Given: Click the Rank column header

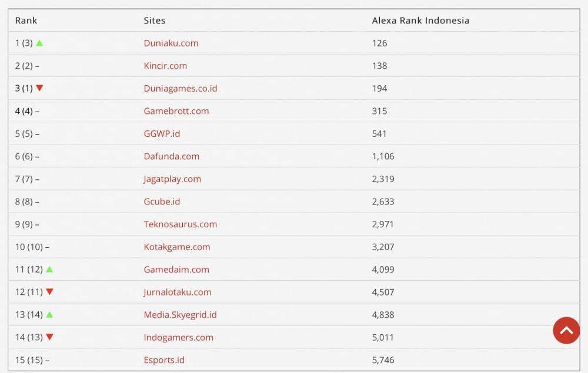Looking at the screenshot, I should (26, 20).
